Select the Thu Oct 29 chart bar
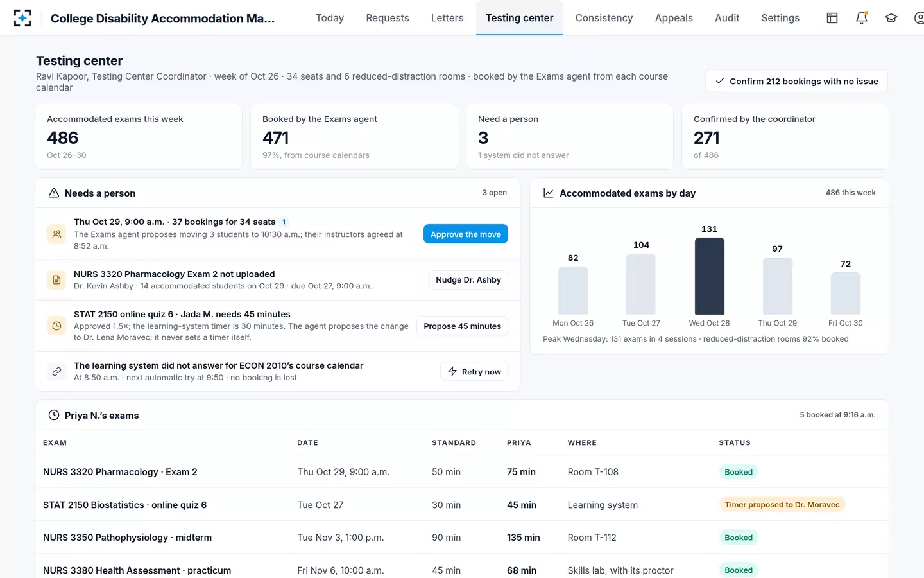Image resolution: width=924 pixels, height=578 pixels. point(778,286)
